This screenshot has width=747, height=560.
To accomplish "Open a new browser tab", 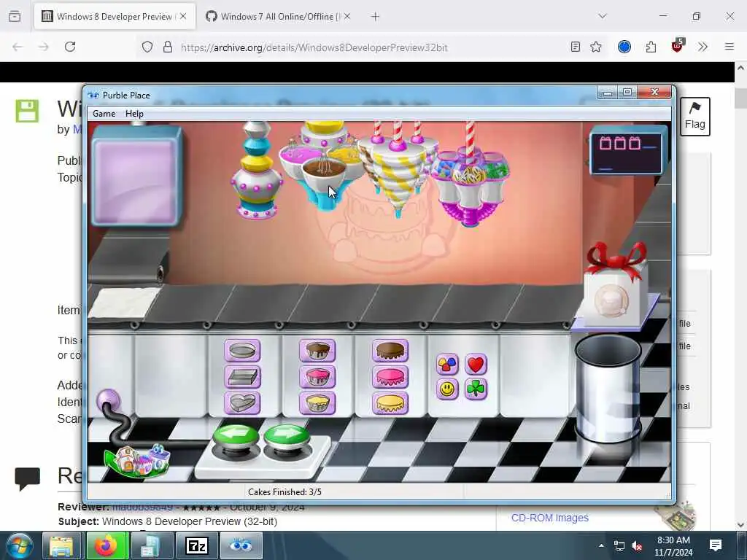I will click(x=376, y=17).
